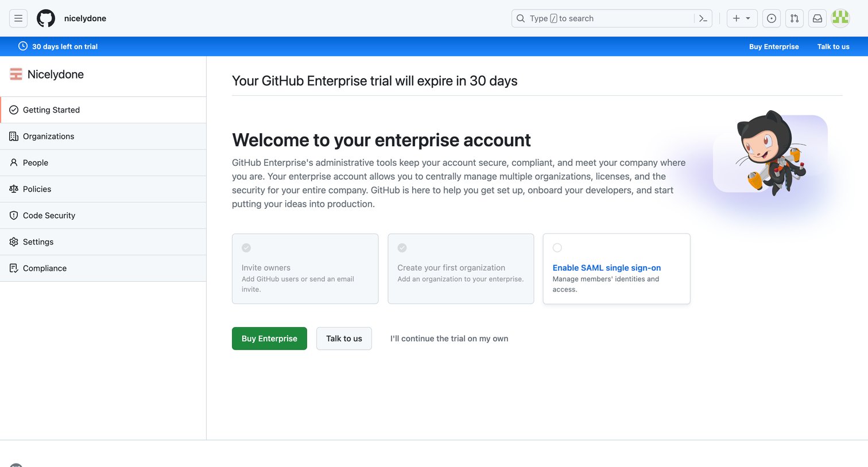868x467 pixels.
Task: Open Compliance in sidebar
Action: point(103,268)
